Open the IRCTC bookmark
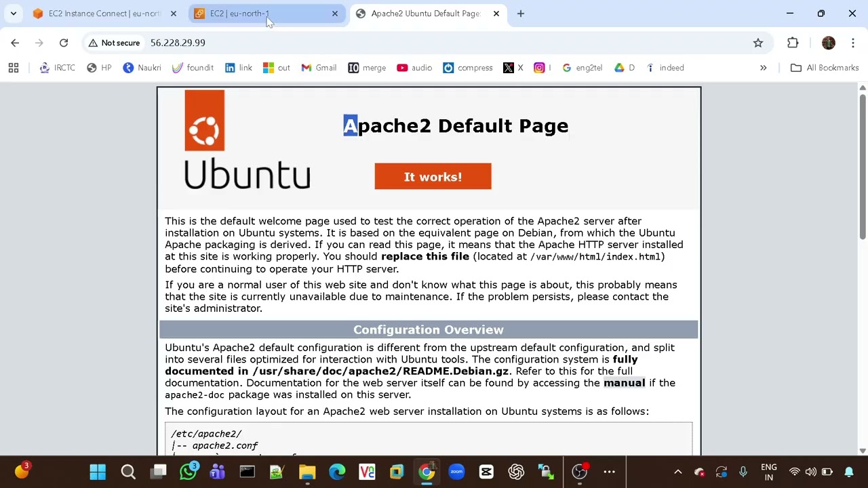 pyautogui.click(x=58, y=68)
